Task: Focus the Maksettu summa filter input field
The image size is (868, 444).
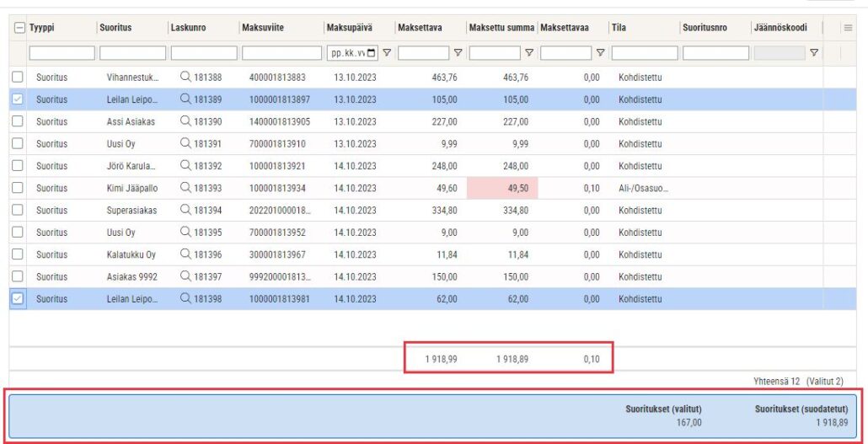Action: pyautogui.click(x=495, y=53)
